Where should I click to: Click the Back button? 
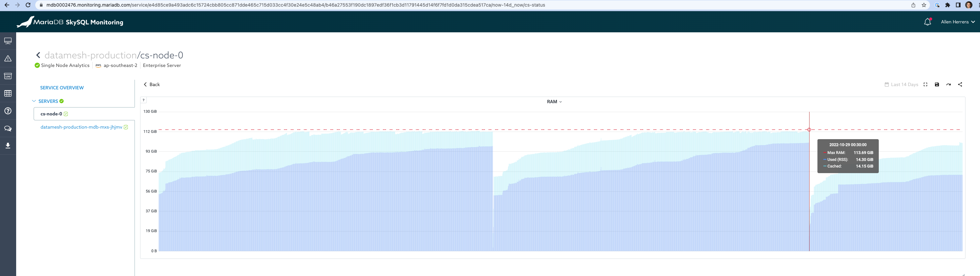point(151,84)
